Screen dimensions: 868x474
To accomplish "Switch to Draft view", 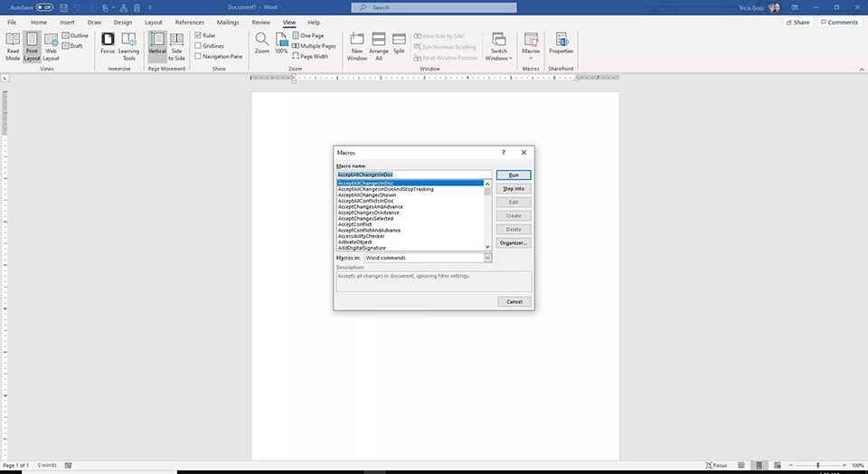I will click(x=72, y=46).
